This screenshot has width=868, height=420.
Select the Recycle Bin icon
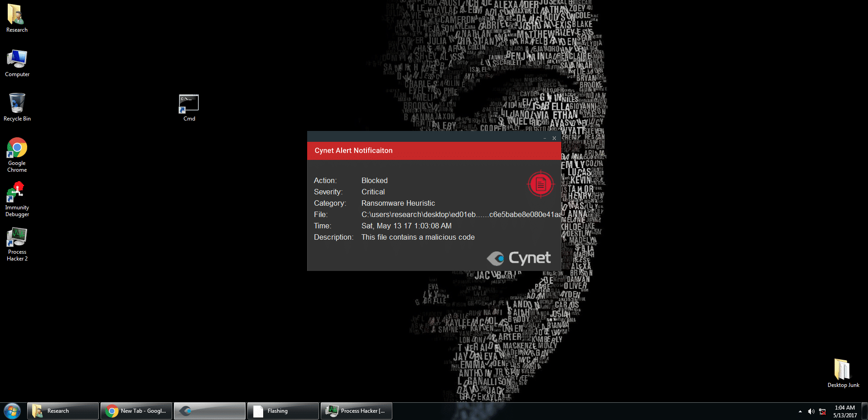click(x=17, y=107)
